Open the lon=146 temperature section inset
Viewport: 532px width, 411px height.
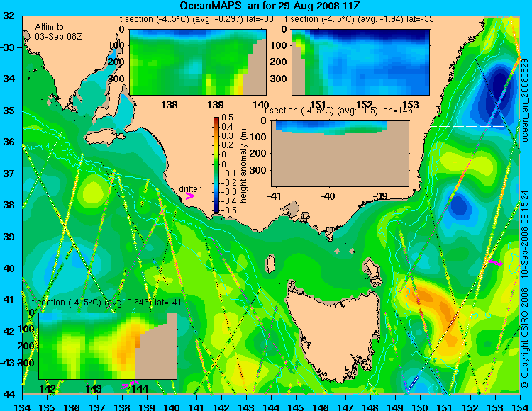pyautogui.click(x=340, y=154)
